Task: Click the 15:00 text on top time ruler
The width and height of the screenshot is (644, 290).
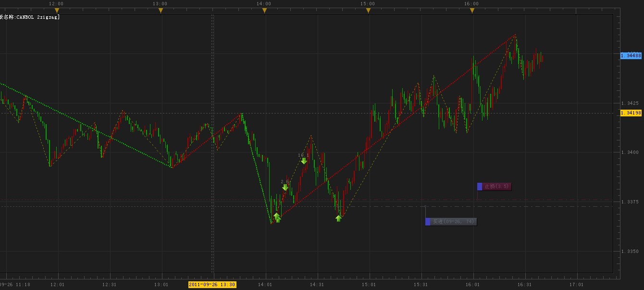Action: 368,3
